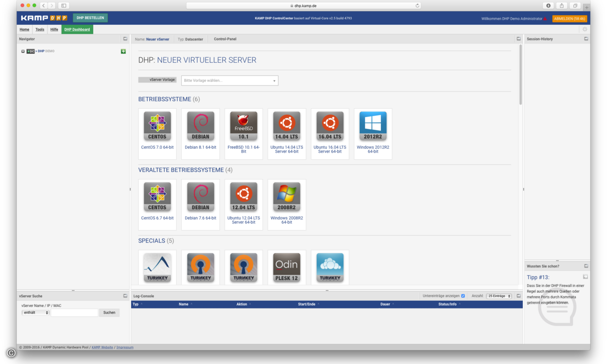Reload the dhp.kamp.de page
This screenshot has width=607, height=364.
pos(417,6)
